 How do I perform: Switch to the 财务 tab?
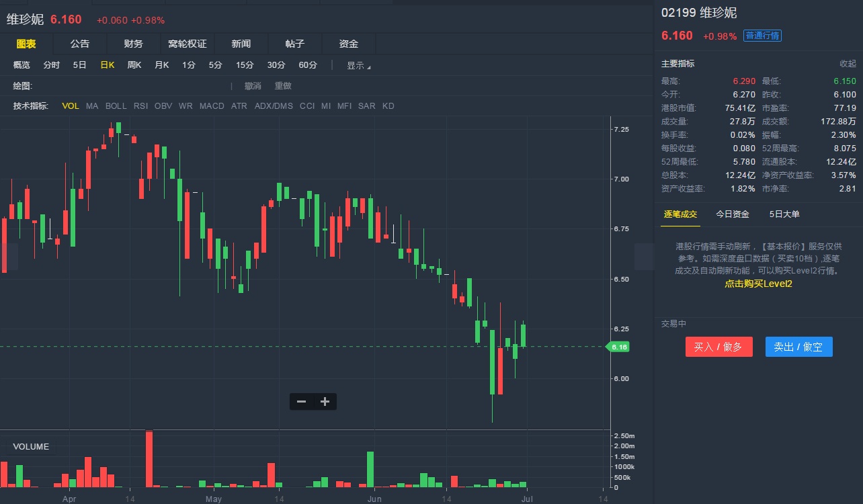click(x=134, y=44)
